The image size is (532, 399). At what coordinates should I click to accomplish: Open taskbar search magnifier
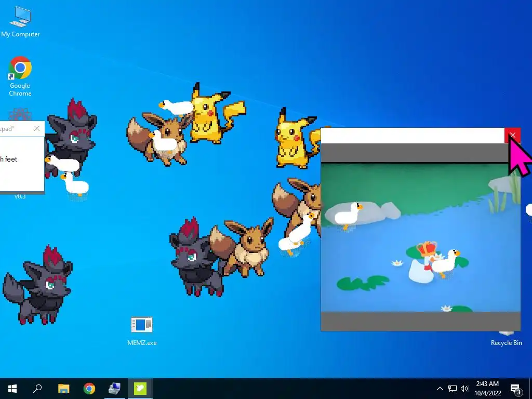37,389
